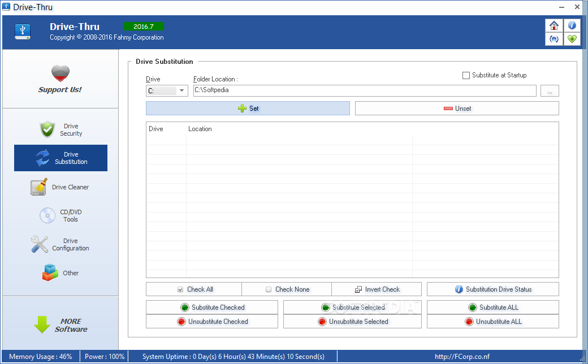Click the Drive Cleaner broom icon
The height and width of the screenshot is (364, 588).
pos(40,187)
